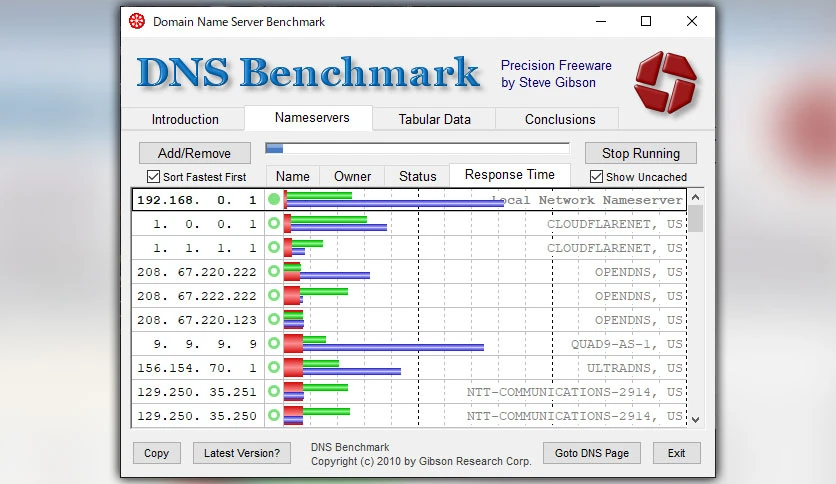This screenshot has width=836, height=484.
Task: Select IP address 192.168.0.1
Action: pyautogui.click(x=197, y=200)
